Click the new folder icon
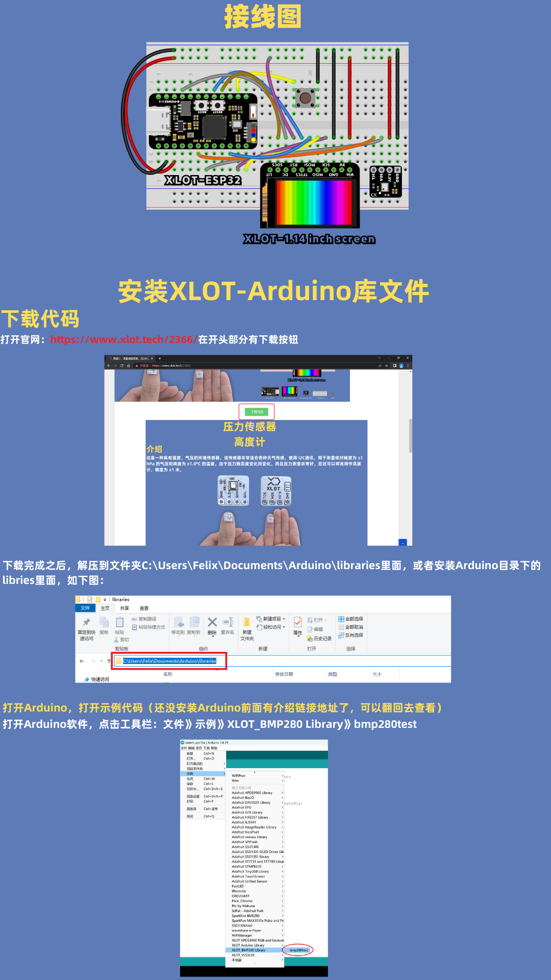The height and width of the screenshot is (980, 551). [247, 622]
